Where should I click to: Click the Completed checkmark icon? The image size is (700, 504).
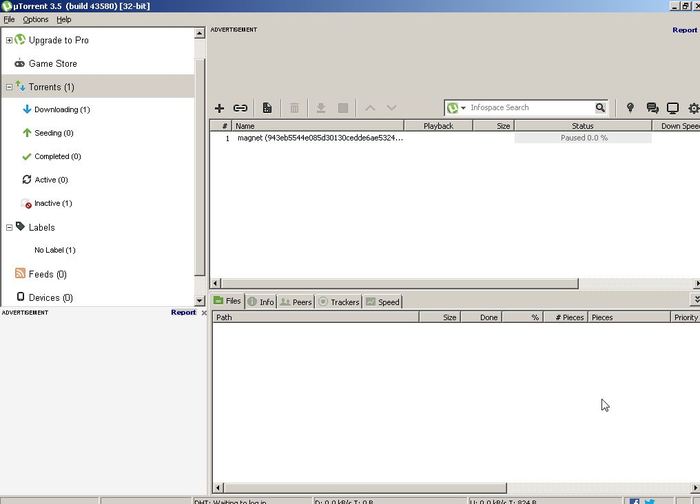click(x=27, y=156)
